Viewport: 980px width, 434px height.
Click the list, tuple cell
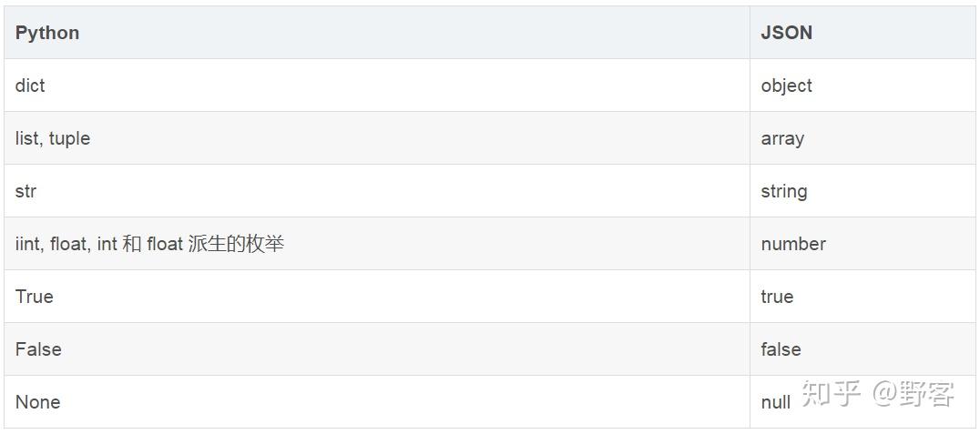click(x=53, y=138)
